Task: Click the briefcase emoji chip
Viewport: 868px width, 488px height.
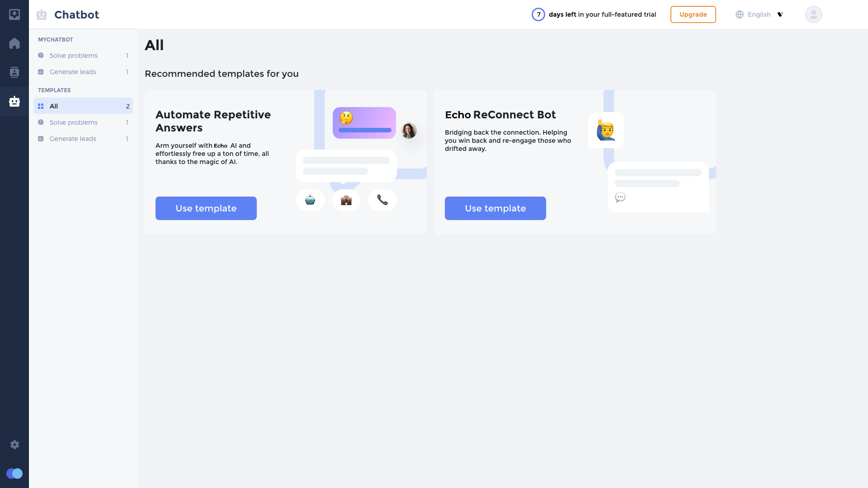Action: (x=346, y=200)
